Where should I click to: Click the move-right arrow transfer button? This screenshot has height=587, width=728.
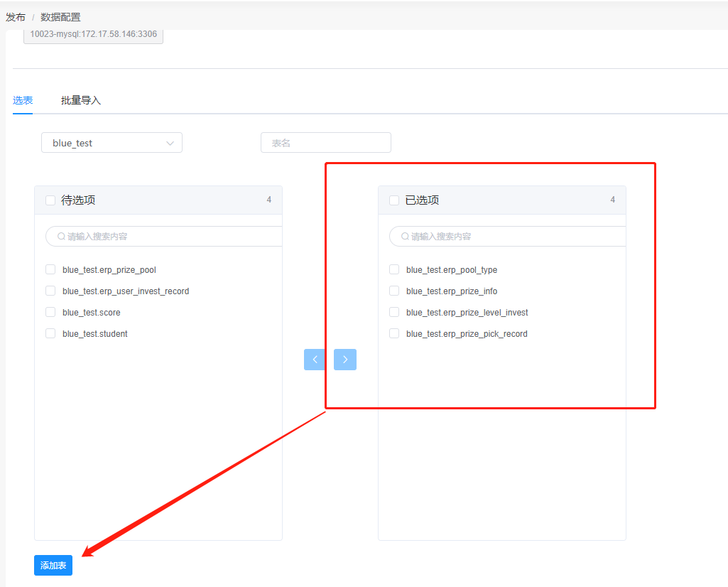pyautogui.click(x=345, y=360)
